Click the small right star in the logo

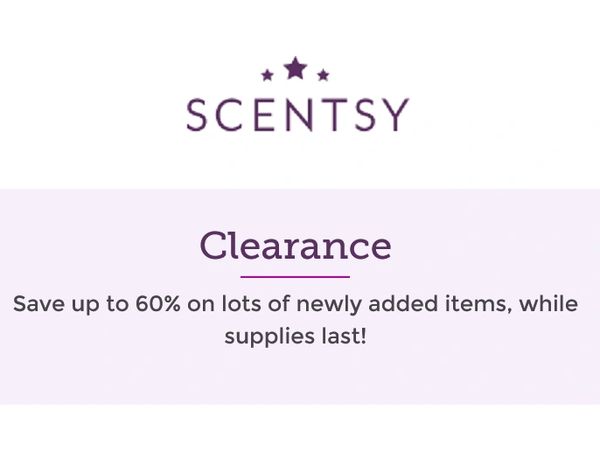pos(323,75)
